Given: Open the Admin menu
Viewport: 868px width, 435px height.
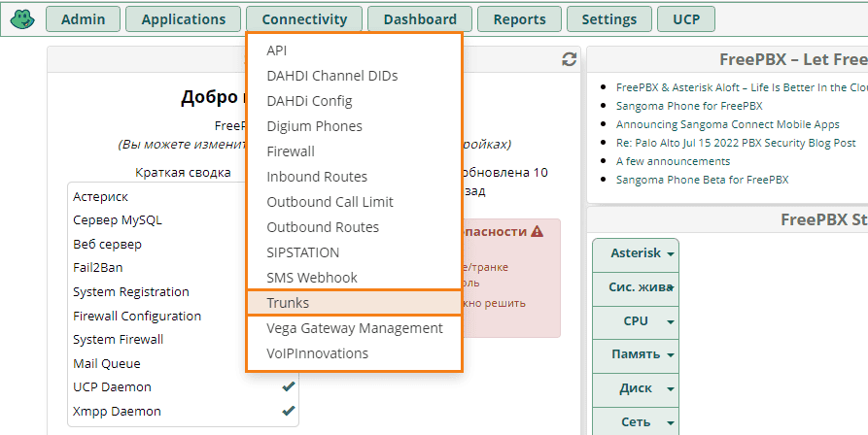Looking at the screenshot, I should 83,19.
